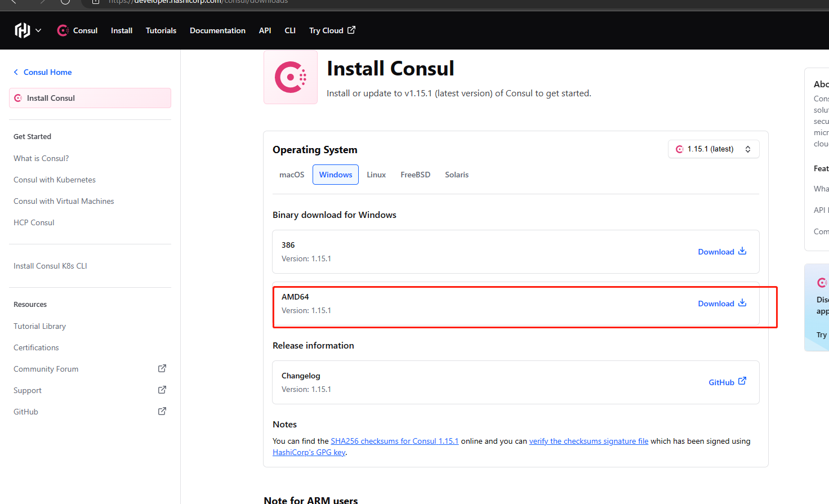Click the external link icon next to GitHub in sidebar

162,411
